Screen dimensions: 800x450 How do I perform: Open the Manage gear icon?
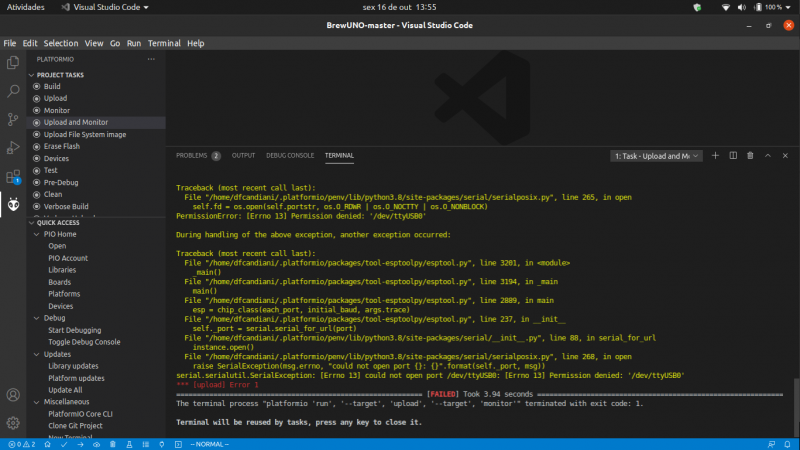click(x=13, y=423)
